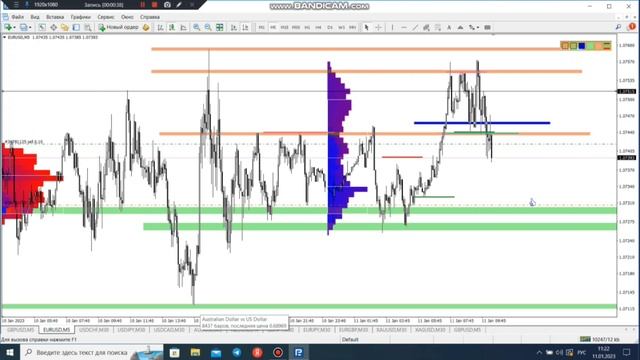Viewport: 640px width, 360px height.
Task: Select the Fibonacci Retracement tool
Action: (438, 27)
